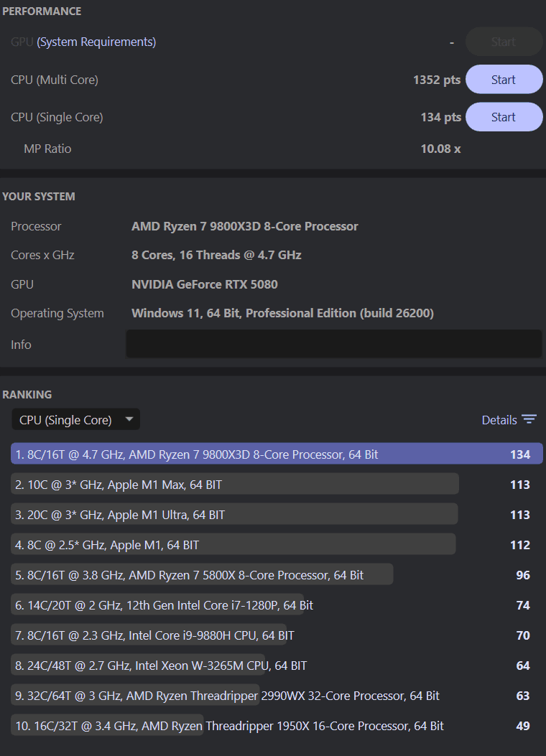Click the Cores x GHz label
546x756 pixels.
click(x=42, y=255)
